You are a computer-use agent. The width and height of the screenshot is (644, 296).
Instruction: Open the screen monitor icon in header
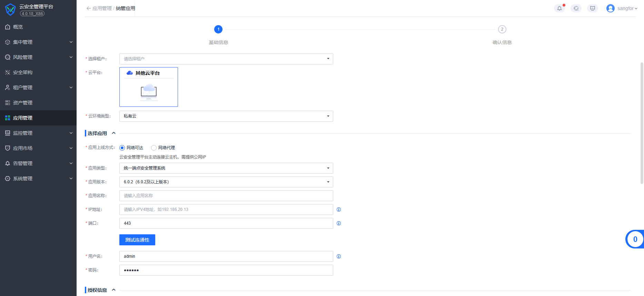click(x=592, y=8)
